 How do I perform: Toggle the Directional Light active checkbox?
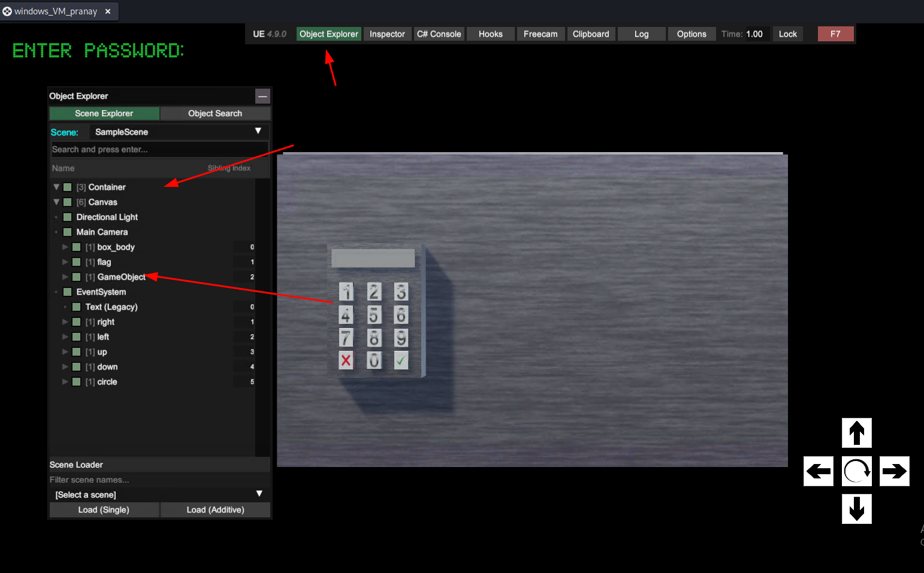[x=68, y=217]
